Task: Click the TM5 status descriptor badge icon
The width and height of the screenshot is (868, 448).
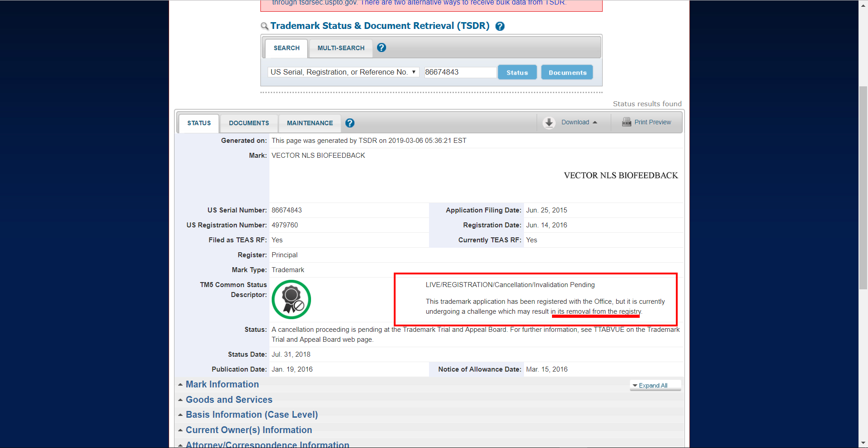Action: (x=291, y=299)
